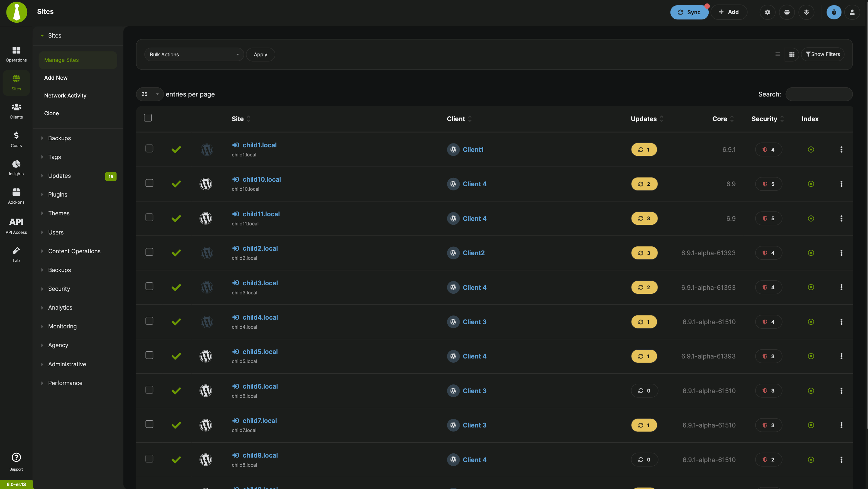
Task: Check the child10.local row checkbox
Action: click(x=149, y=183)
